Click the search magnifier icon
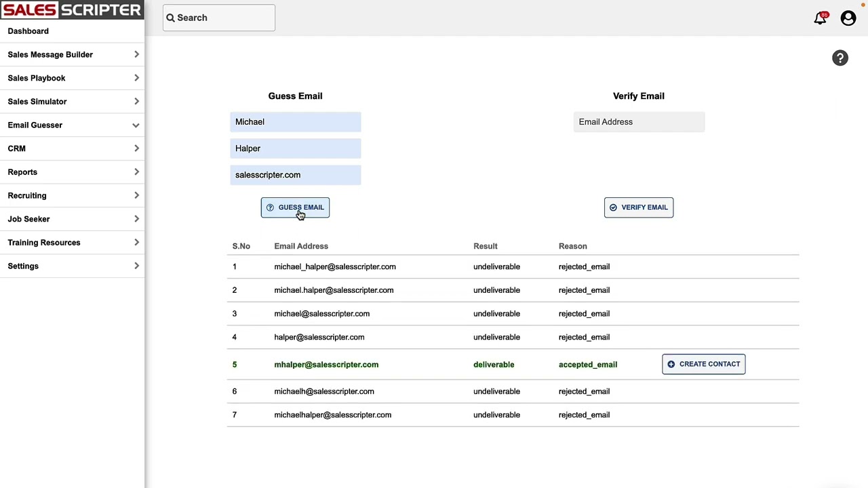 (x=171, y=18)
